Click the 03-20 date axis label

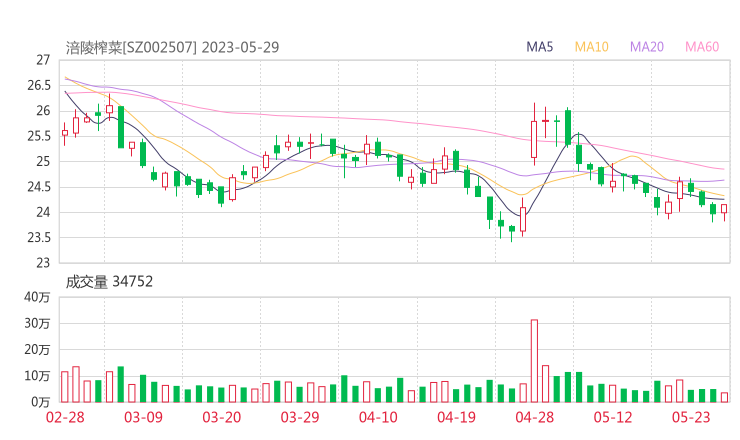point(222,417)
